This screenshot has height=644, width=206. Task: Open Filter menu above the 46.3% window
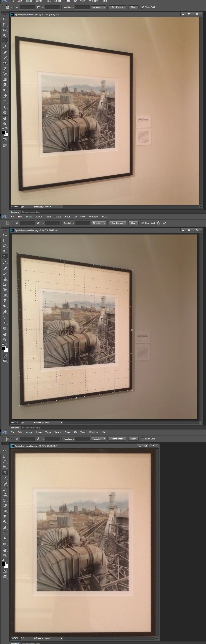[67, 217]
